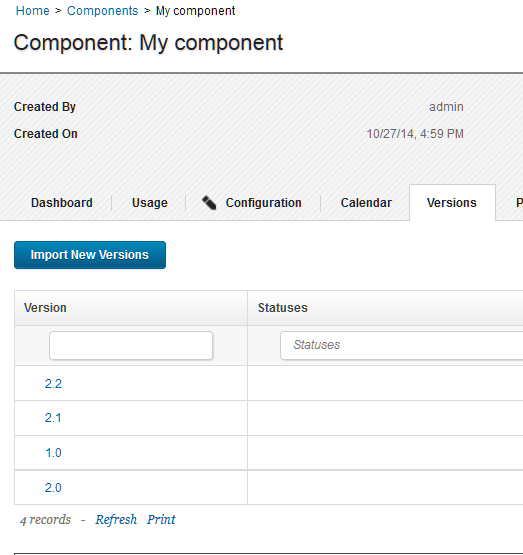Image resolution: width=523 pixels, height=555 pixels.
Task: Click the 'Created On' label
Action: coord(46,134)
